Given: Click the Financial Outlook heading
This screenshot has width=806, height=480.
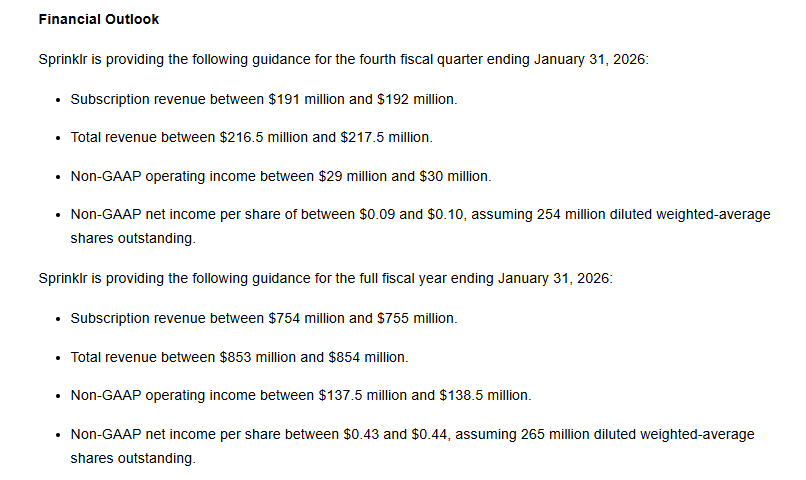Looking at the screenshot, I should (99, 20).
